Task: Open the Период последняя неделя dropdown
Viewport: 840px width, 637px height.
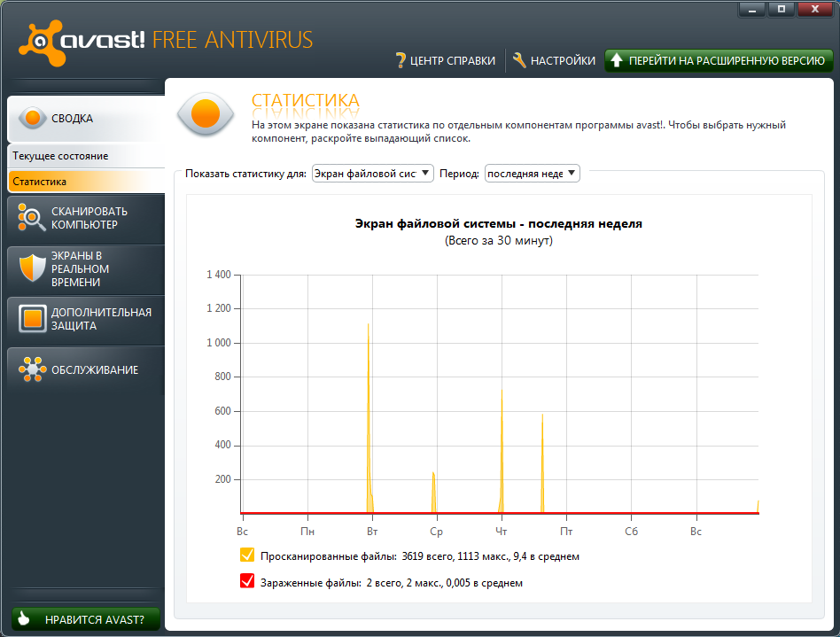Action: pyautogui.click(x=532, y=173)
